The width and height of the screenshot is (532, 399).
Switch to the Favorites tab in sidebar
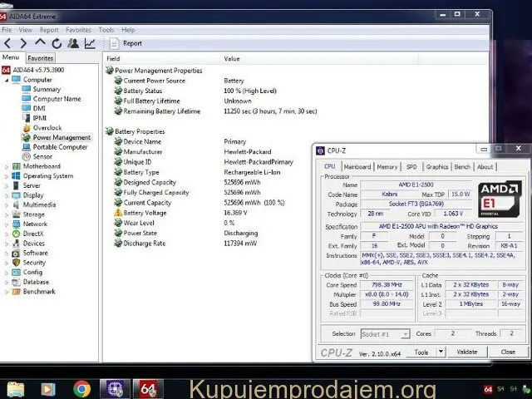click(41, 58)
